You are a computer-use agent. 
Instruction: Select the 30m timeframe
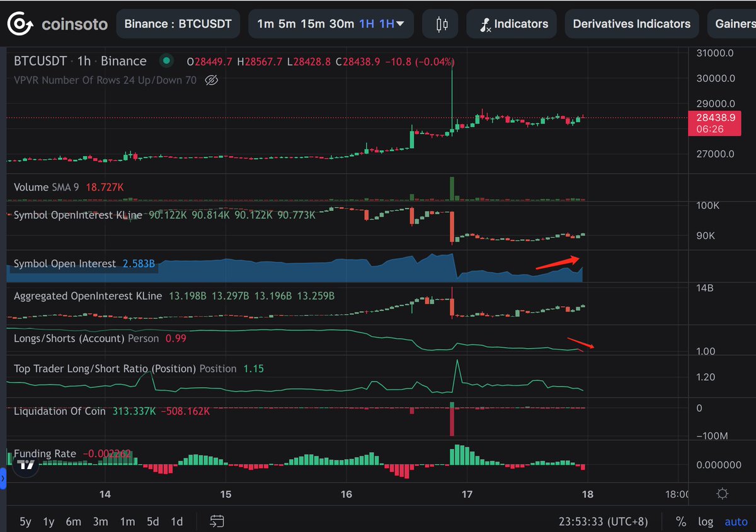click(x=341, y=25)
